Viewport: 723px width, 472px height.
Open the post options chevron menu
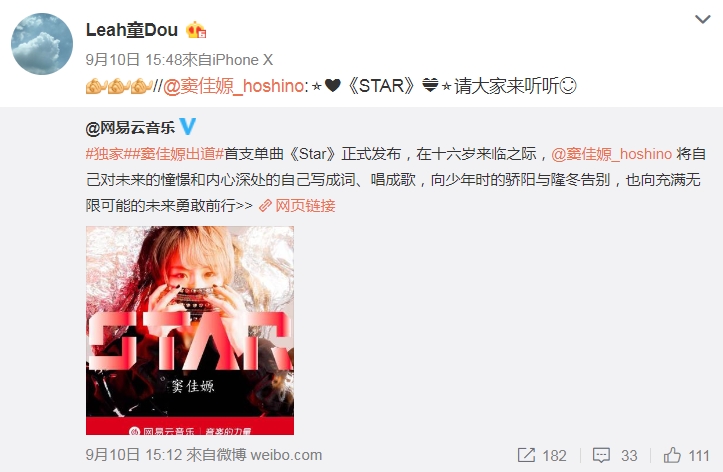tap(702, 19)
